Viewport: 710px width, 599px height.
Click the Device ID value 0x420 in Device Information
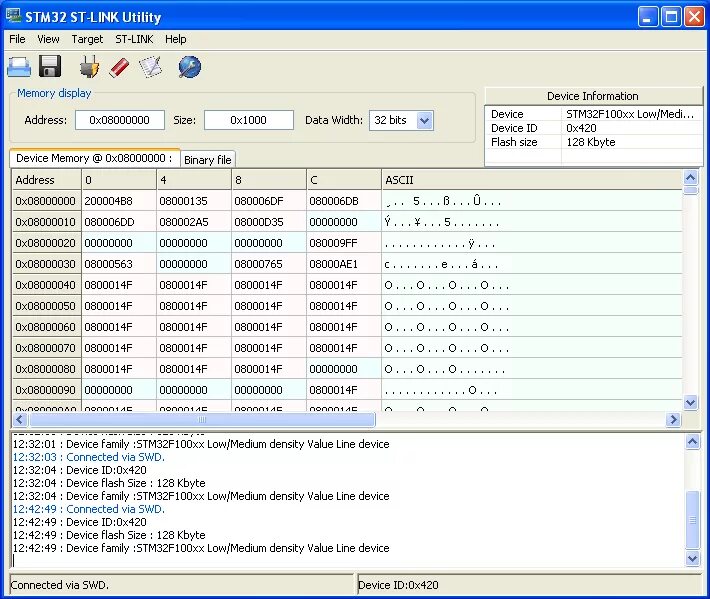(581, 128)
